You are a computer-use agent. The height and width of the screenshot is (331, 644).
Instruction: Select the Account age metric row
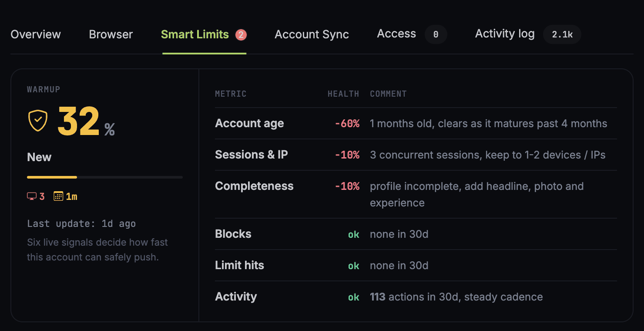click(x=416, y=124)
